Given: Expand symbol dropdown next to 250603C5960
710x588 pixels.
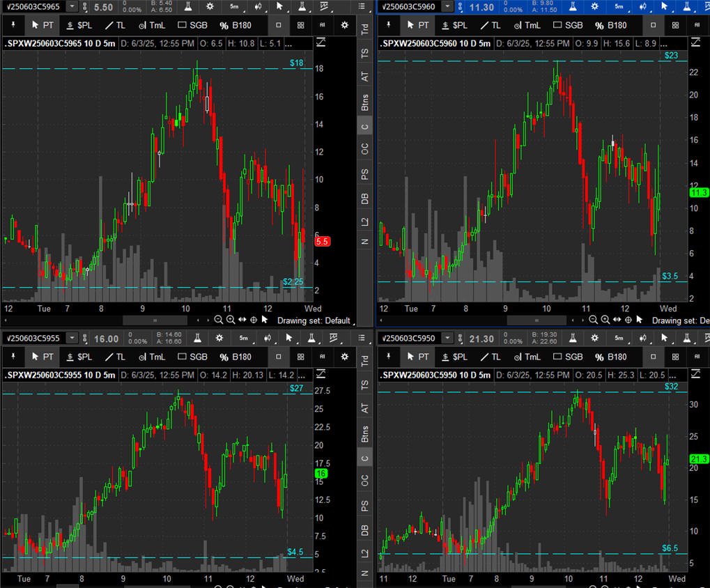Looking at the screenshot, I should [447, 6].
